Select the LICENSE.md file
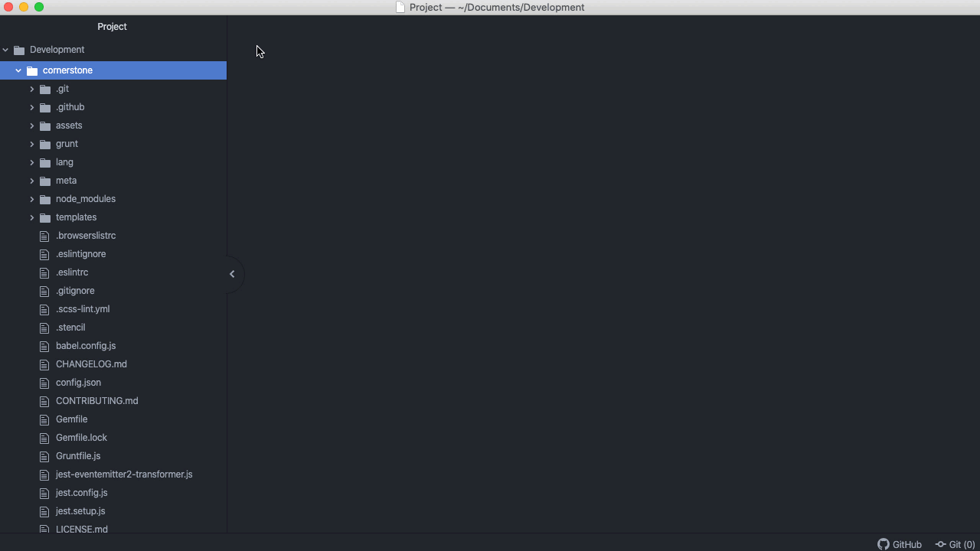The image size is (980, 551). pyautogui.click(x=82, y=529)
